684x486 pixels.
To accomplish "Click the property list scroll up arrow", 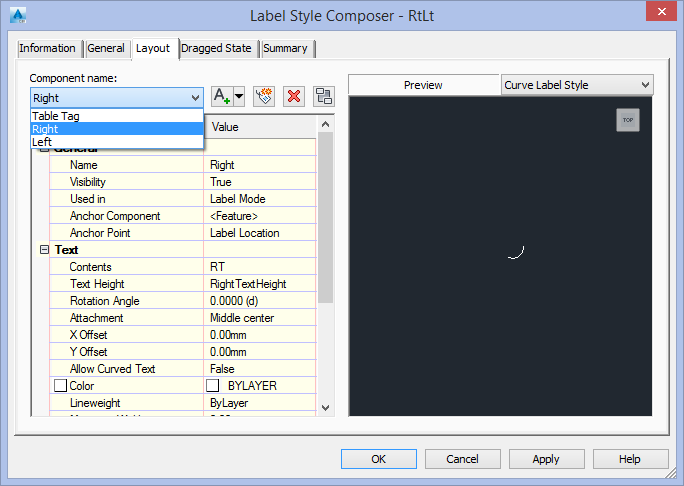I will coord(325,124).
